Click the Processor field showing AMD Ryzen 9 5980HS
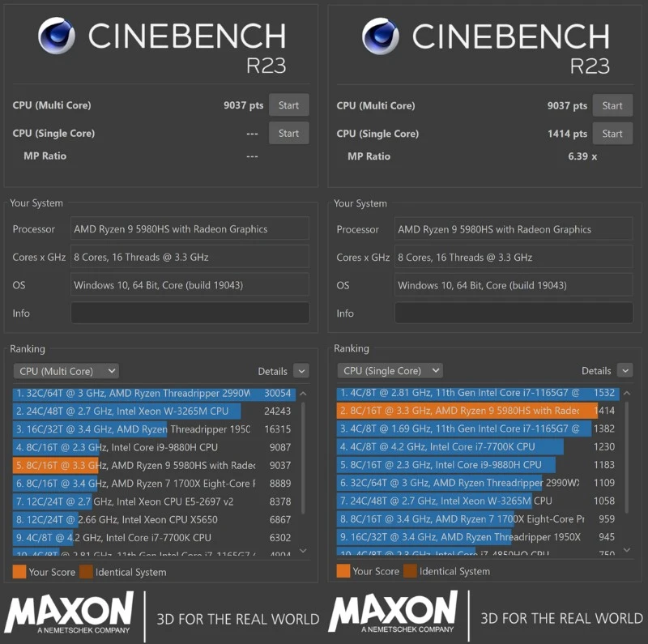Viewport: 648px width, 644px height. pyautogui.click(x=190, y=228)
